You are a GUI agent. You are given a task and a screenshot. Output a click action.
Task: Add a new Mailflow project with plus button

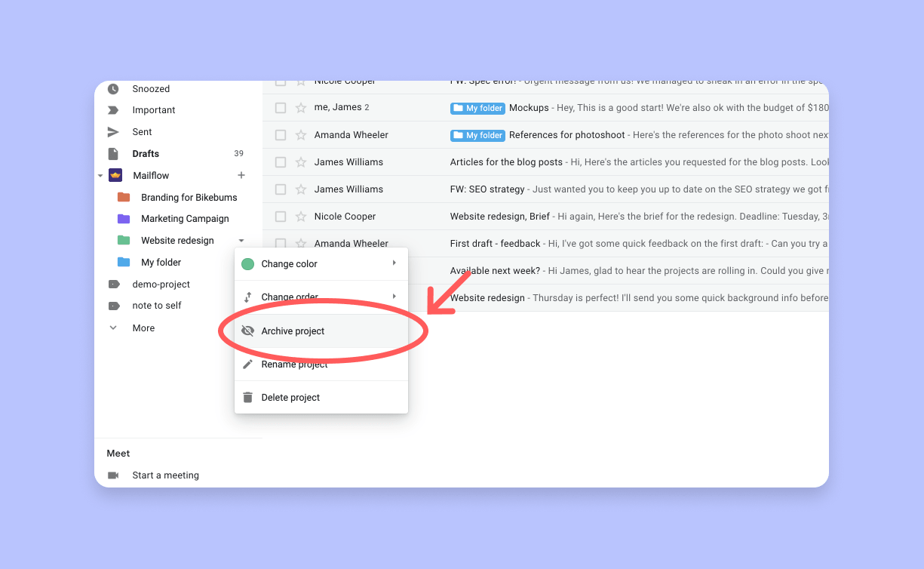(241, 174)
